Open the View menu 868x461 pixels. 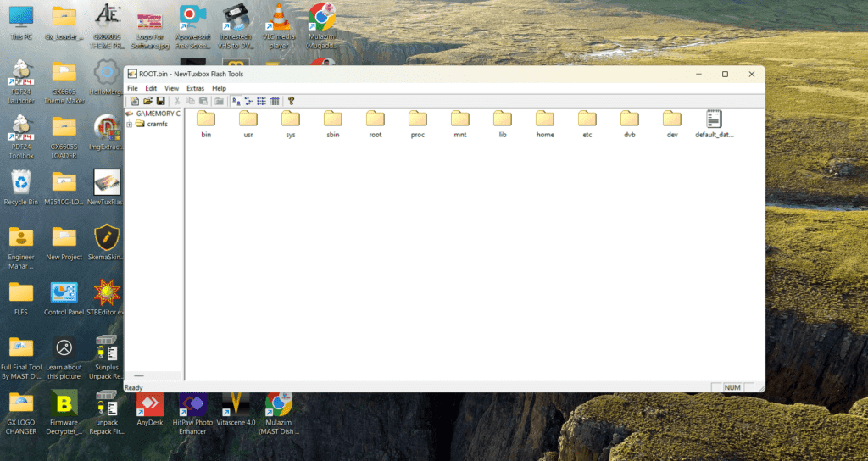click(x=171, y=88)
